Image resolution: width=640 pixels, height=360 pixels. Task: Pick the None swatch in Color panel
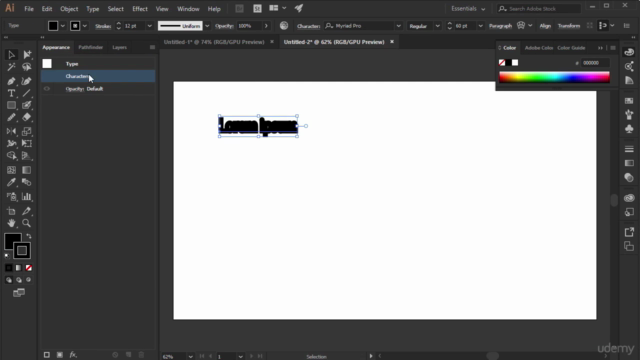tap(502, 62)
